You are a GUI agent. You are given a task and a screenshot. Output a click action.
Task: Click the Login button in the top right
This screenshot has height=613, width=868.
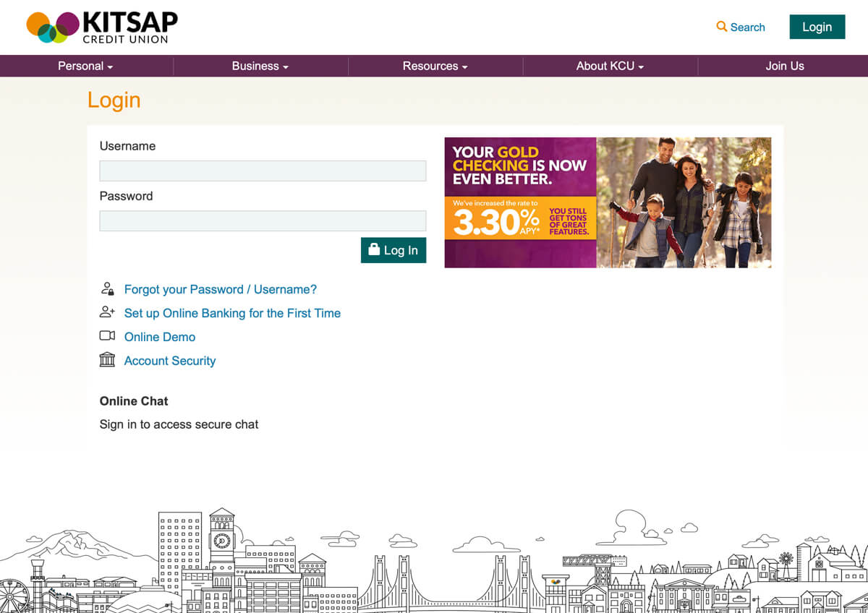(x=817, y=27)
